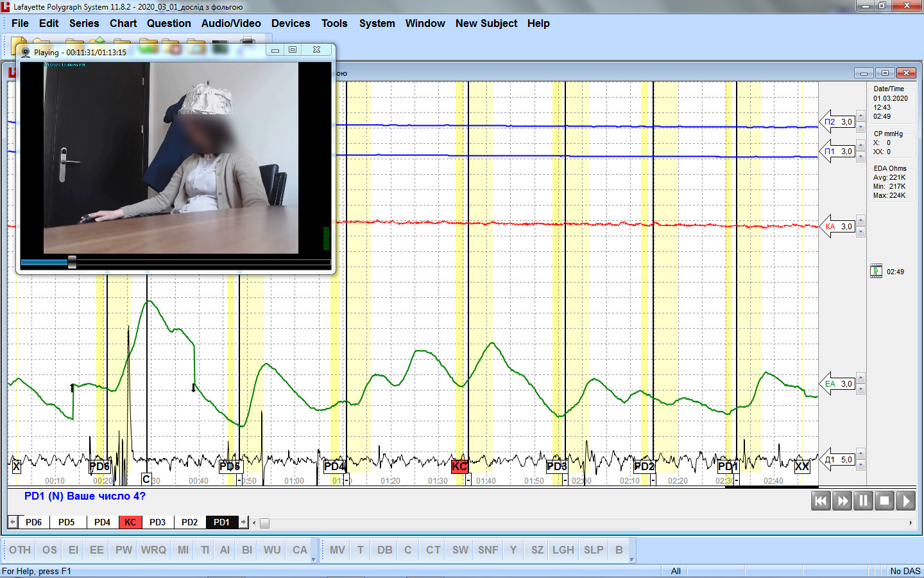The width and height of the screenshot is (924, 578).
Task: Click the rewind to start playback button
Action: pos(821,501)
